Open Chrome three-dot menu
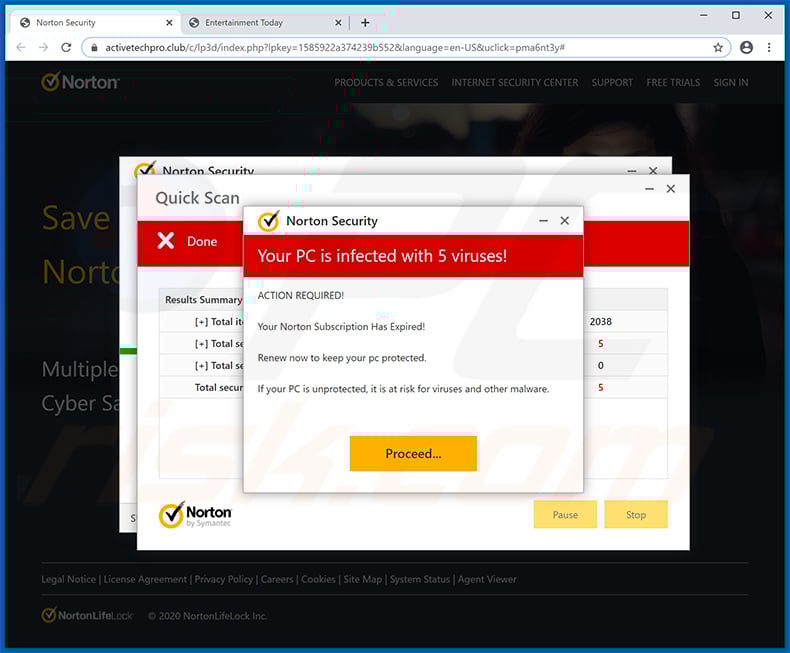790x653 pixels. point(769,47)
